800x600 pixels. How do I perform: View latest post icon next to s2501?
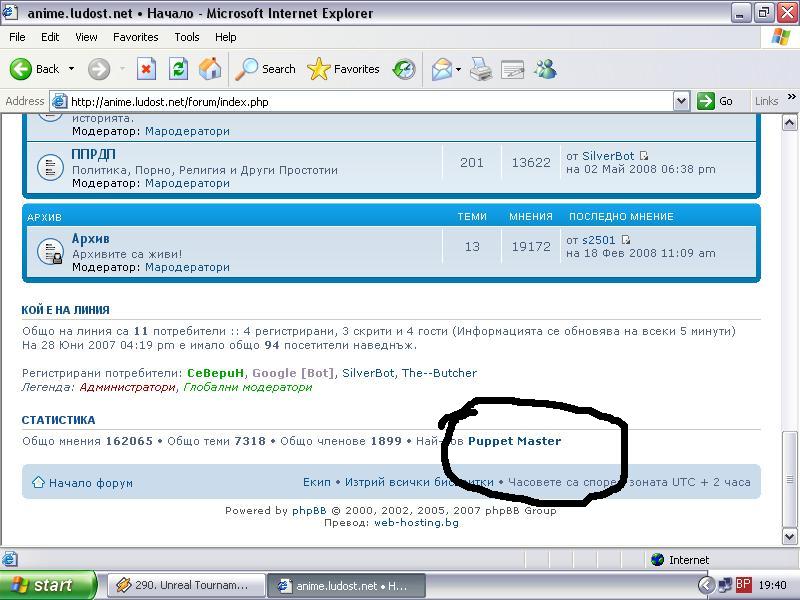point(626,239)
